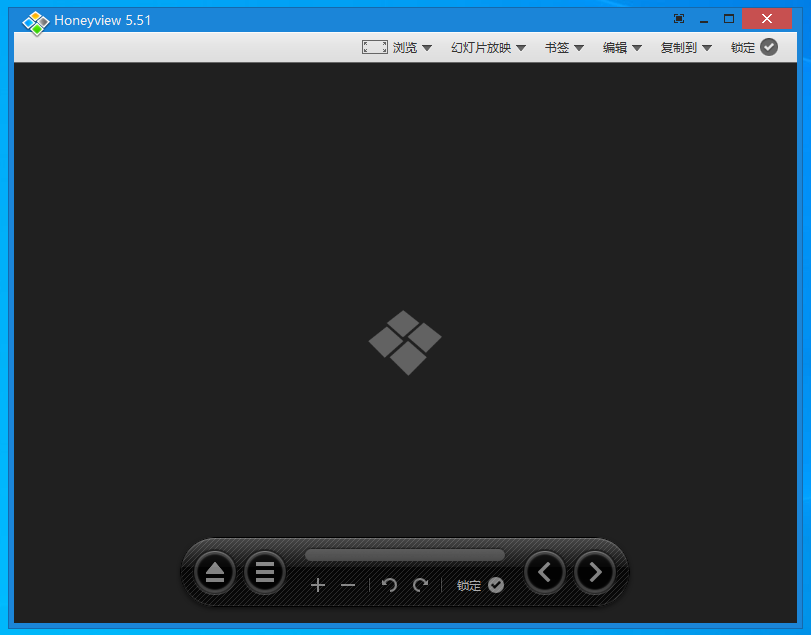Toggle the fullscreen icon in title bar
This screenshot has width=811, height=635.
click(679, 19)
